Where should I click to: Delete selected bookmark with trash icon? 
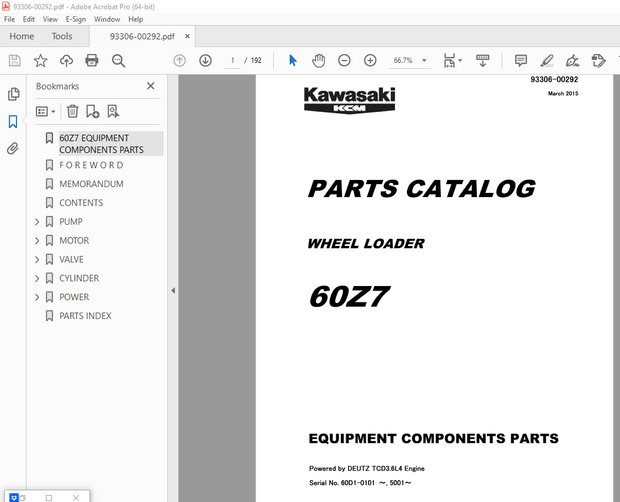tap(72, 111)
